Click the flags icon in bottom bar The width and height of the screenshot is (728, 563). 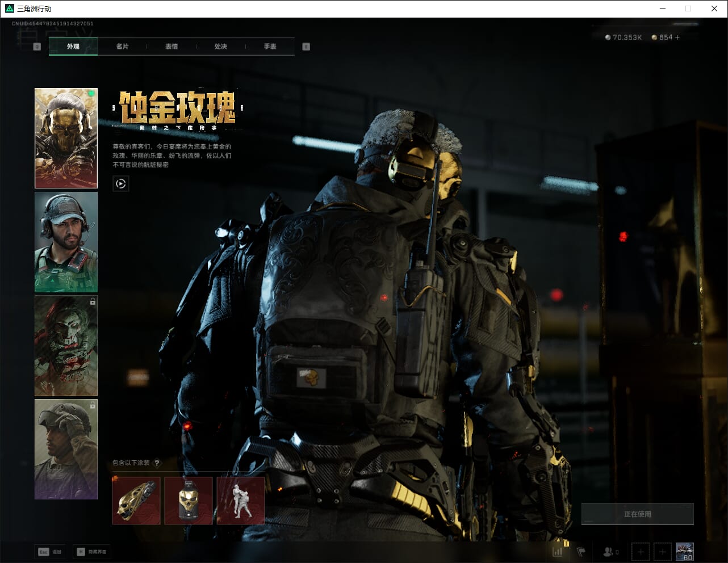pos(581,551)
